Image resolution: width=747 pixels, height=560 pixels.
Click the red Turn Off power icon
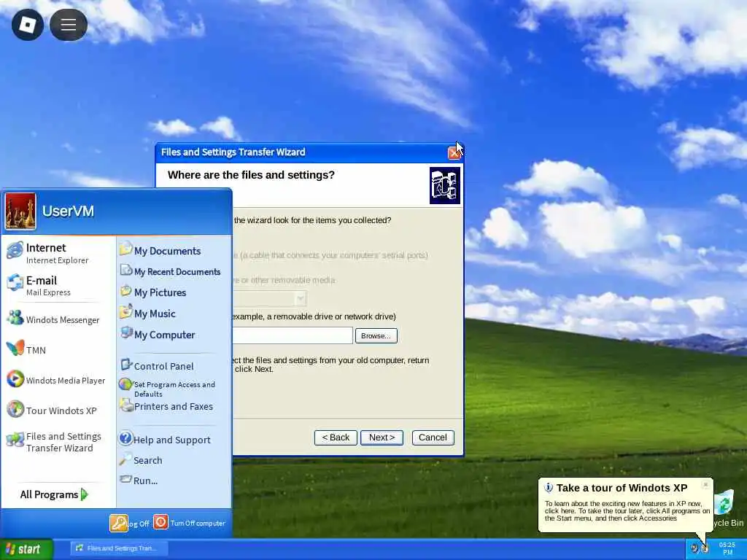point(160,522)
